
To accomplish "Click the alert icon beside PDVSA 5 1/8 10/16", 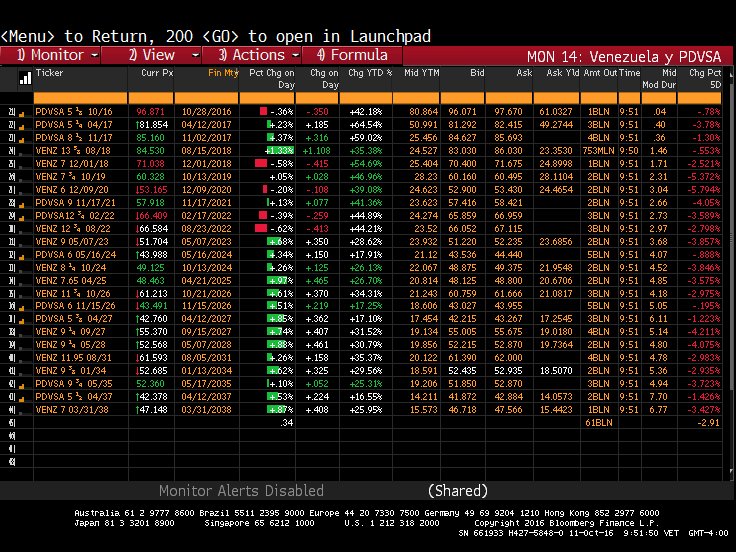I will coord(22,113).
